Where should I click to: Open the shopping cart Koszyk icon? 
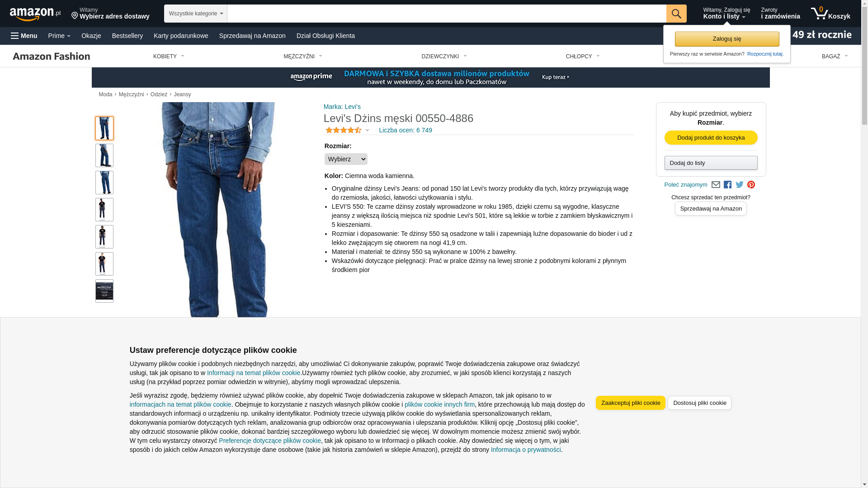(830, 14)
